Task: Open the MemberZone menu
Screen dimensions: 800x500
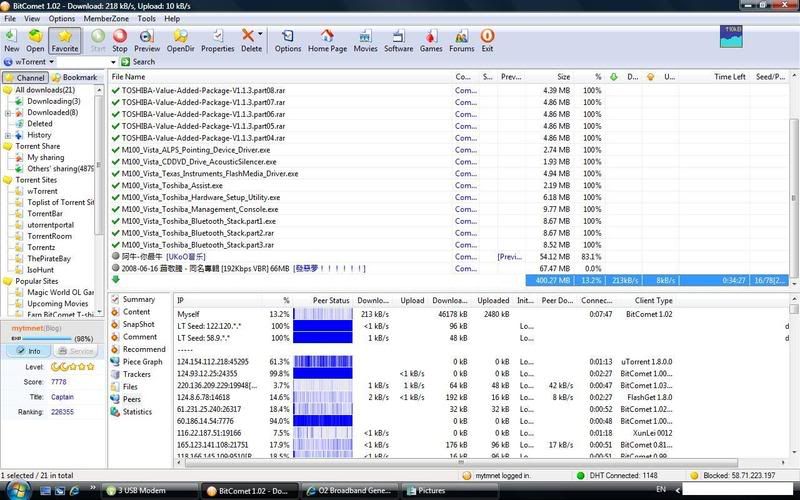Action: tap(106, 18)
